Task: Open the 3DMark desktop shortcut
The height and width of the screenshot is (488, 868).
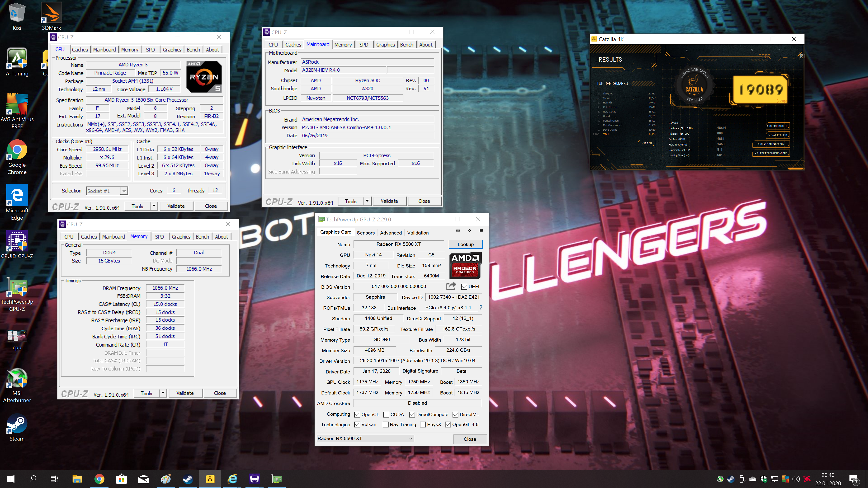Action: pos(51,16)
